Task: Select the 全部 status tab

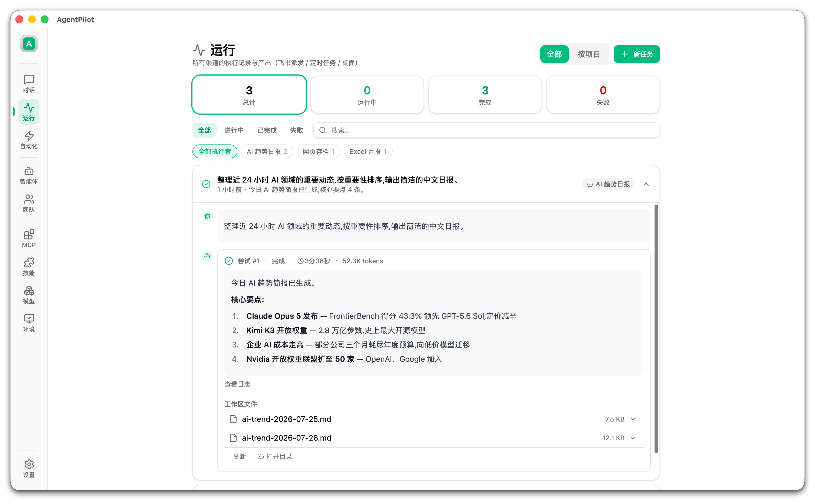Action: 204,130
